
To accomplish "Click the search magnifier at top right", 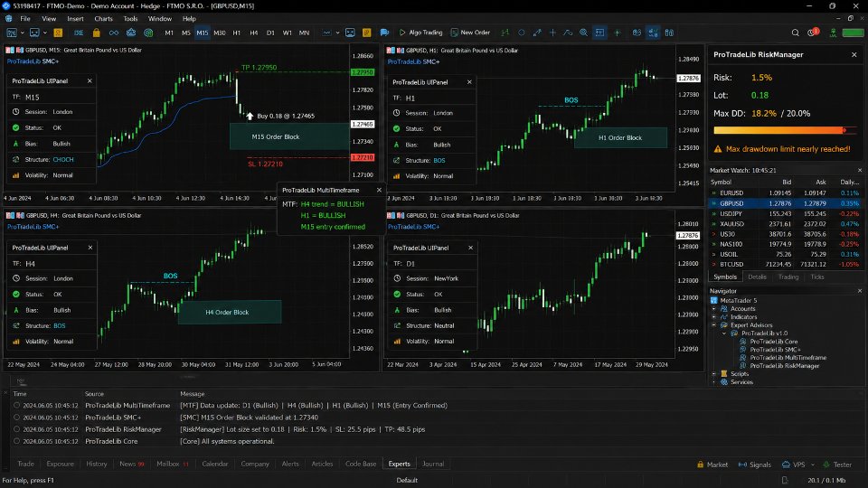I will click(x=795, y=33).
